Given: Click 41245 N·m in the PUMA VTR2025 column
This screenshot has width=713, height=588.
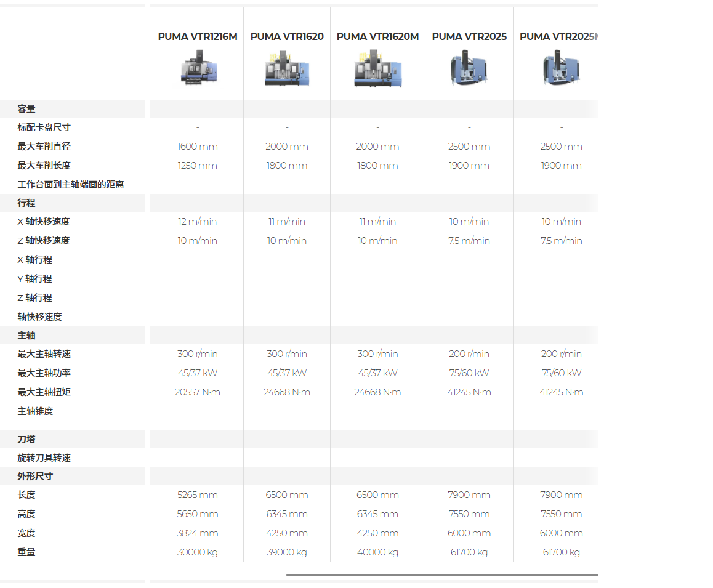Looking at the screenshot, I should click(469, 392).
